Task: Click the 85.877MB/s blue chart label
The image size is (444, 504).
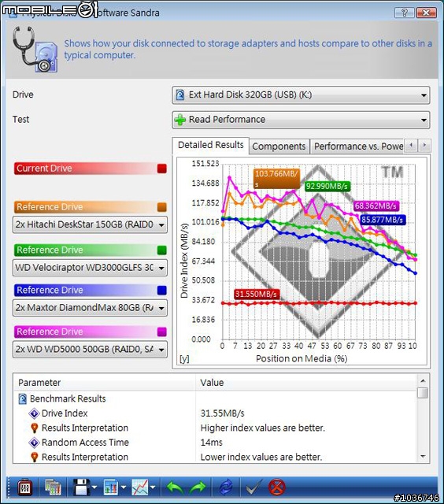Action: [x=382, y=220]
